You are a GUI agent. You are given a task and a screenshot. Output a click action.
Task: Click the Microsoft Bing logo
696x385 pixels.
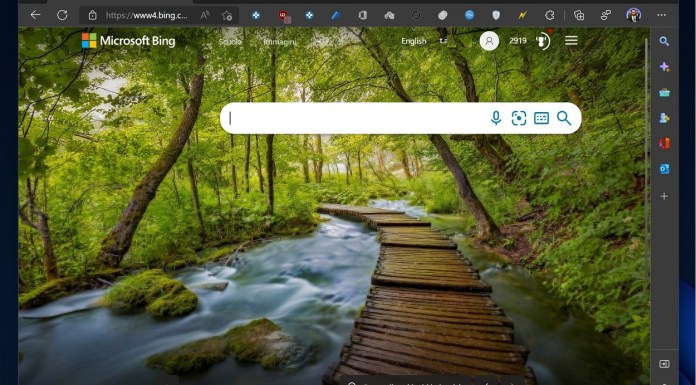129,41
